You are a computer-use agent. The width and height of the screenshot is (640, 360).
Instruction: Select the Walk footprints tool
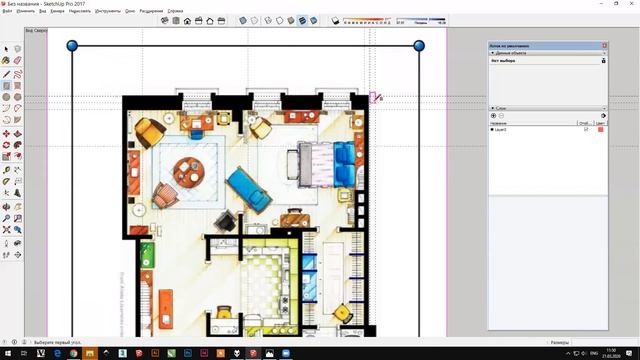click(6, 255)
